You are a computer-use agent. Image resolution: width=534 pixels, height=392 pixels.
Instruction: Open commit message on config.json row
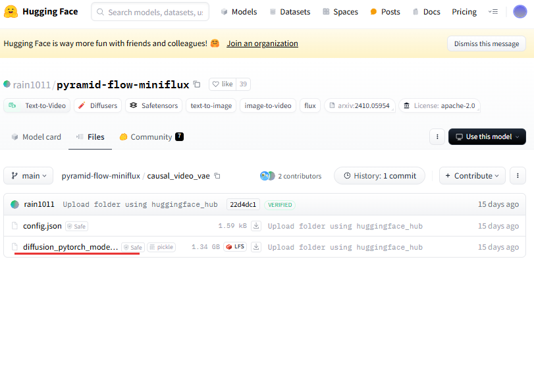(345, 226)
